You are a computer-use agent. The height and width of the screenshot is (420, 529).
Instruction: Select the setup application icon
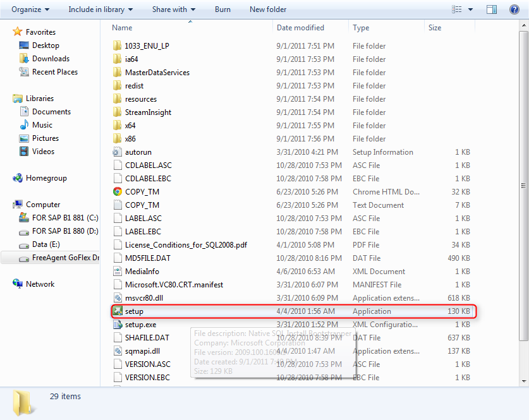(117, 311)
